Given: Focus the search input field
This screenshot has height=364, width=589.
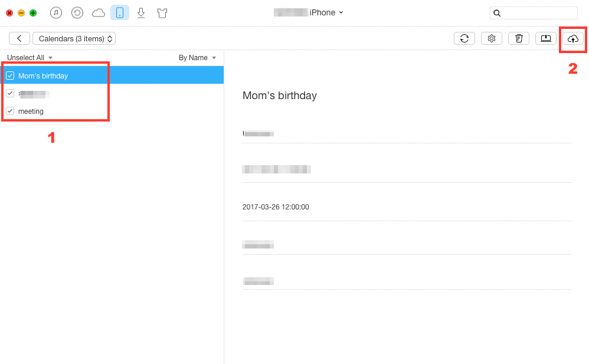Looking at the screenshot, I should point(534,13).
